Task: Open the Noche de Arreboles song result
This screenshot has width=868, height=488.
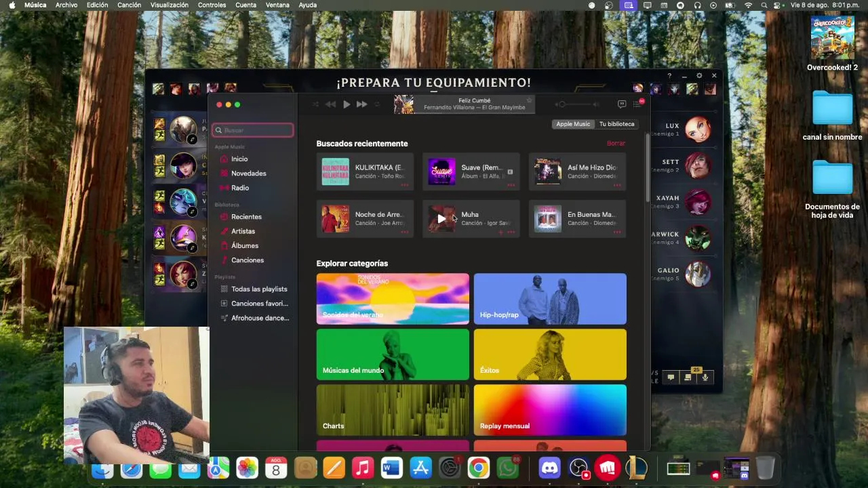Action: pyautogui.click(x=365, y=219)
